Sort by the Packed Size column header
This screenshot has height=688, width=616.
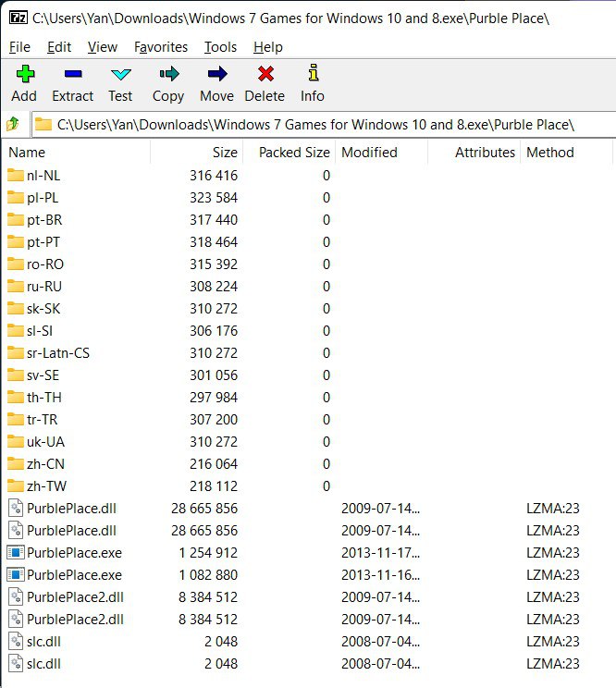coord(290,153)
